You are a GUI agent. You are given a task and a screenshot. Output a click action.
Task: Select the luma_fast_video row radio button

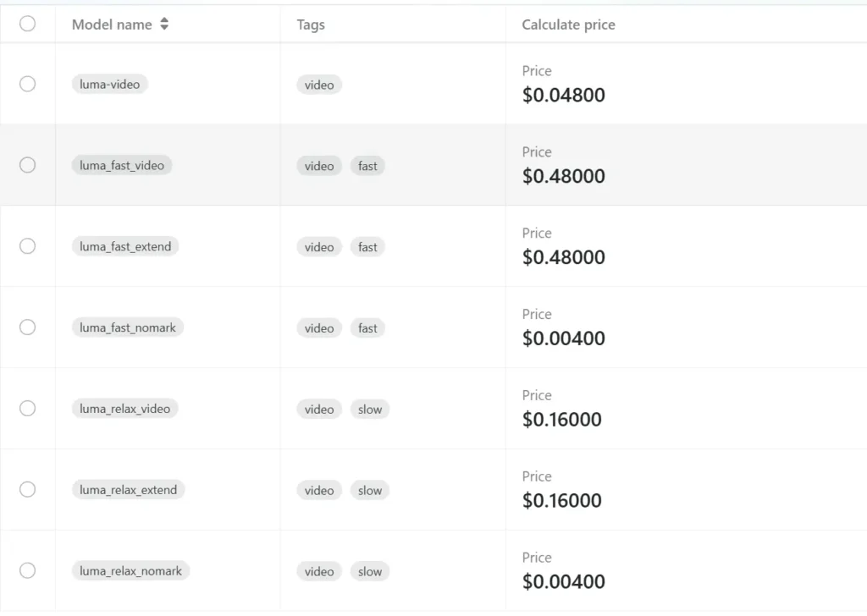[x=27, y=165]
